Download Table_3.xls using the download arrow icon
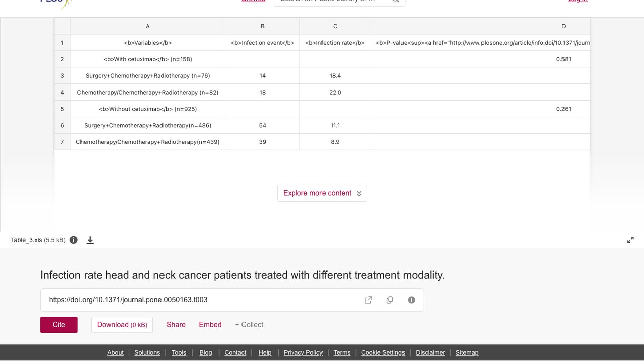 [x=90, y=240]
